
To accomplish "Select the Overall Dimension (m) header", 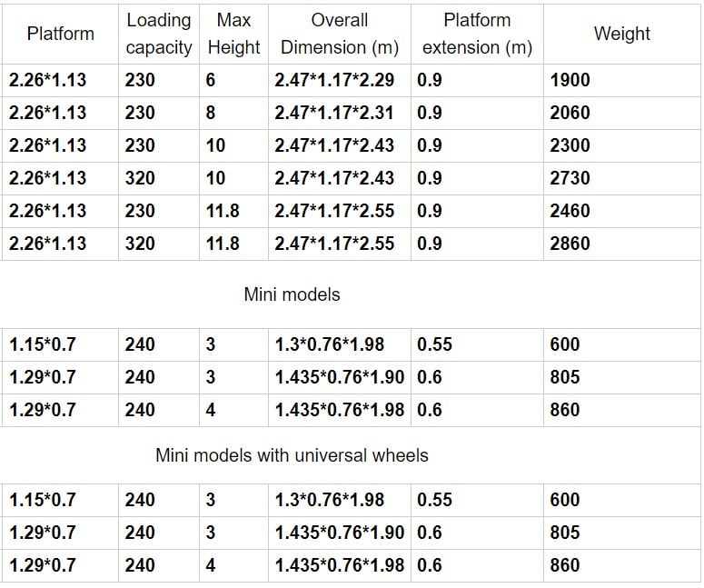I will click(x=340, y=34).
